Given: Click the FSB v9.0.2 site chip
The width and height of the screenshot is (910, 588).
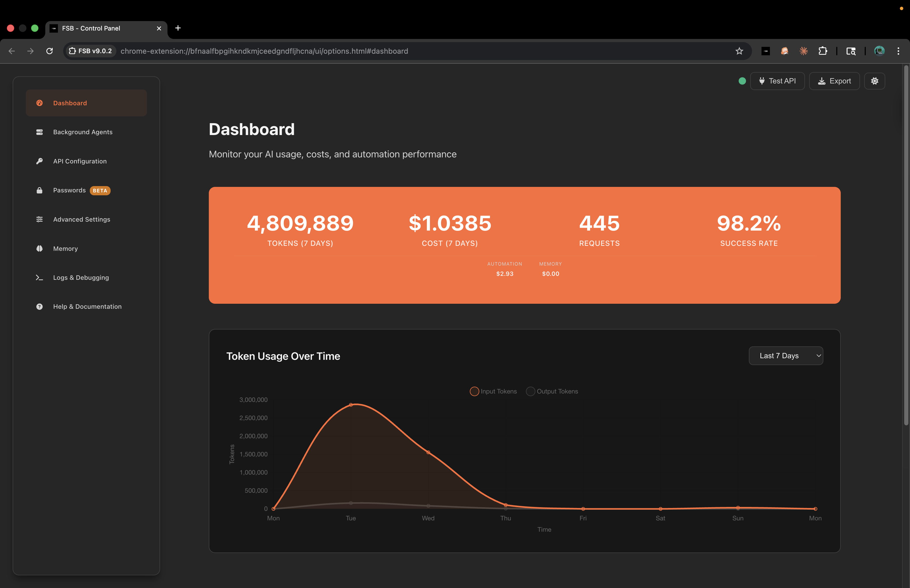Looking at the screenshot, I should click(91, 51).
